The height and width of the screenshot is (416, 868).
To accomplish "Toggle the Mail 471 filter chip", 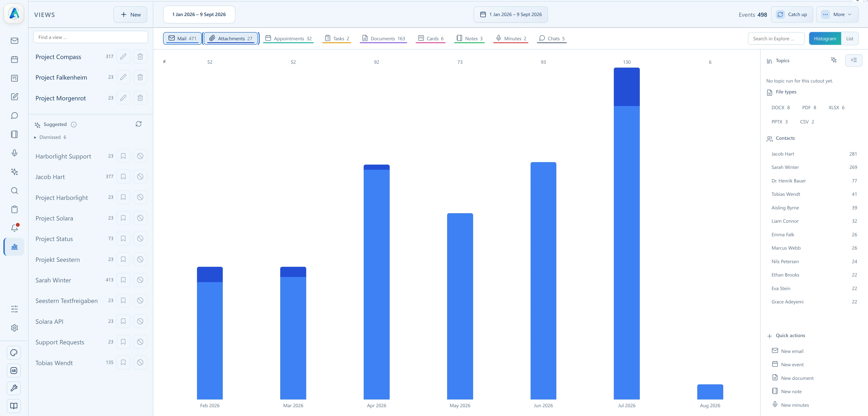I will [182, 38].
